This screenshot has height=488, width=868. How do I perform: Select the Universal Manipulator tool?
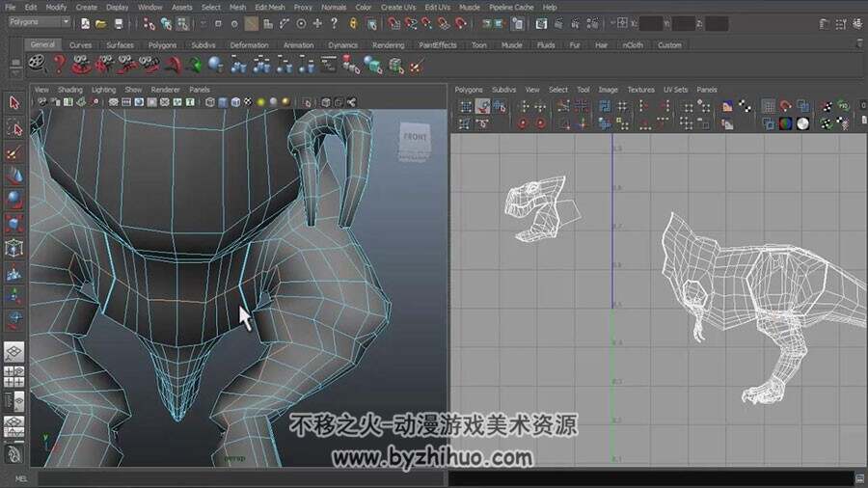(14, 248)
